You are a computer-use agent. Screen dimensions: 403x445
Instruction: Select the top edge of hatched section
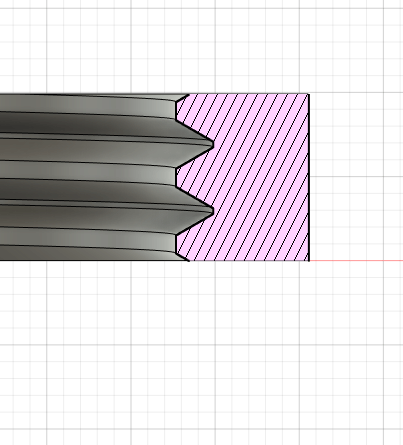[249, 94]
